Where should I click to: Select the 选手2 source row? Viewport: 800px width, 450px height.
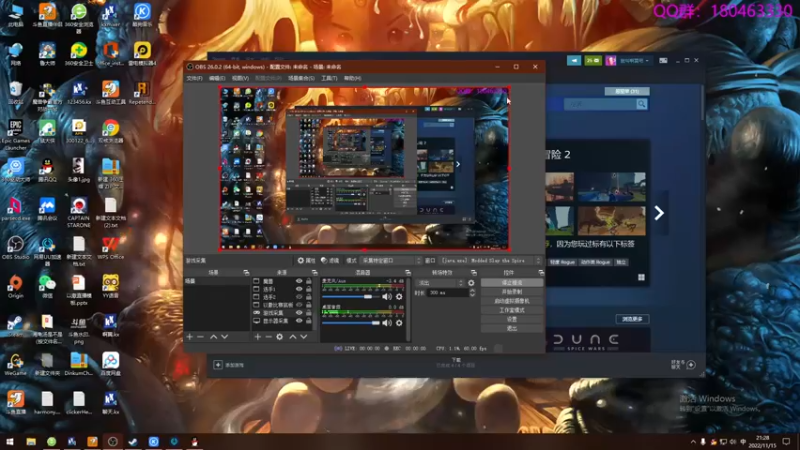coord(283,296)
